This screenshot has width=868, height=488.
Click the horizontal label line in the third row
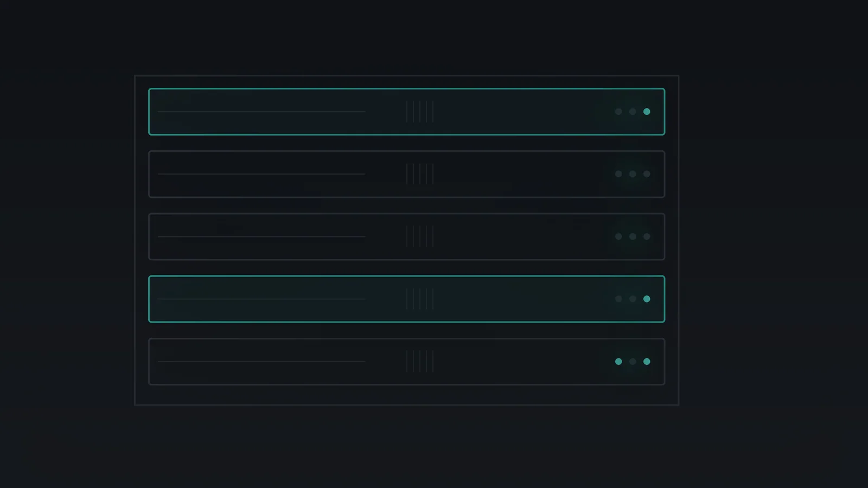click(x=261, y=236)
